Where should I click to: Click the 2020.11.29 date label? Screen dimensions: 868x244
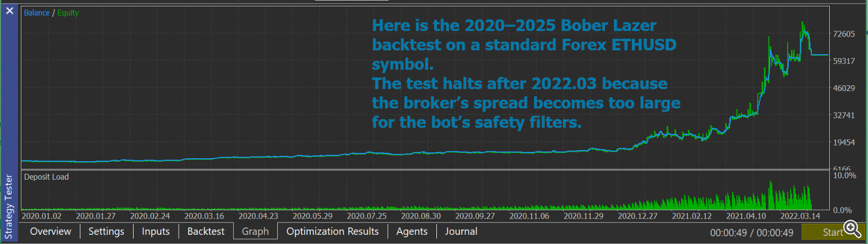point(584,216)
